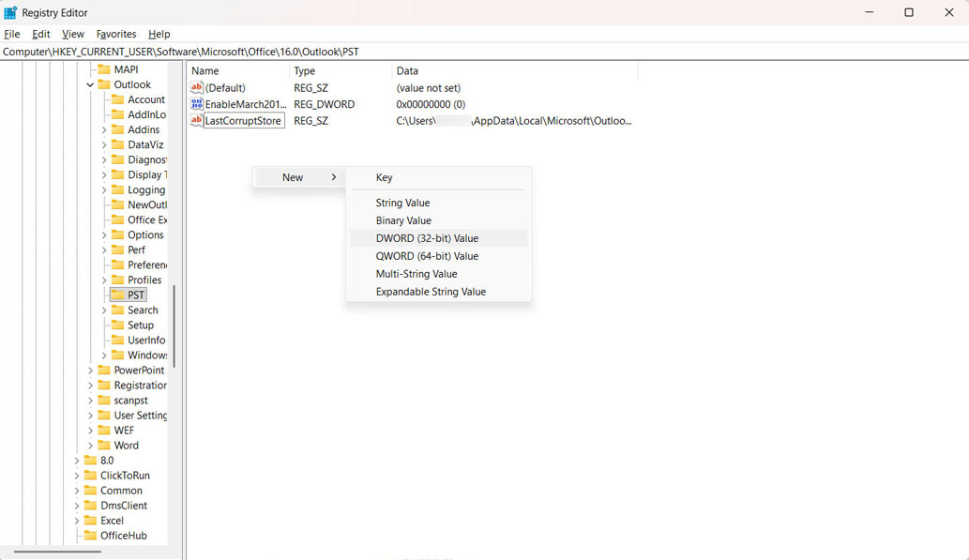Click the (Default) string value icon
Image resolution: width=969 pixels, height=560 pixels.
pos(197,87)
